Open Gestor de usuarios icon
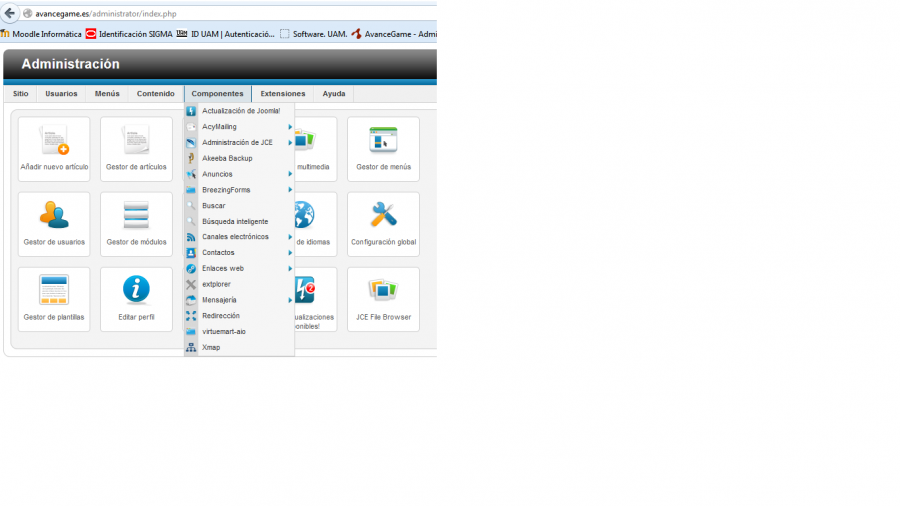The height and width of the screenshot is (506, 900). point(54,216)
